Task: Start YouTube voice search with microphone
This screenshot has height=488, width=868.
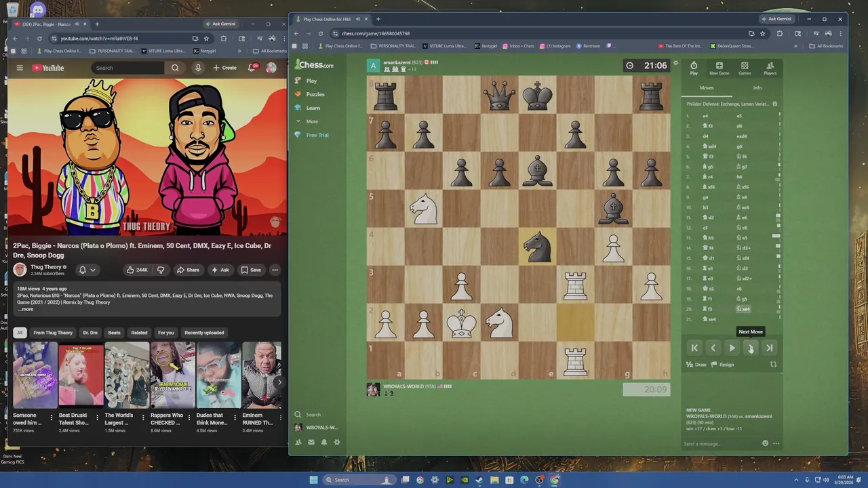Action: pyautogui.click(x=198, y=68)
